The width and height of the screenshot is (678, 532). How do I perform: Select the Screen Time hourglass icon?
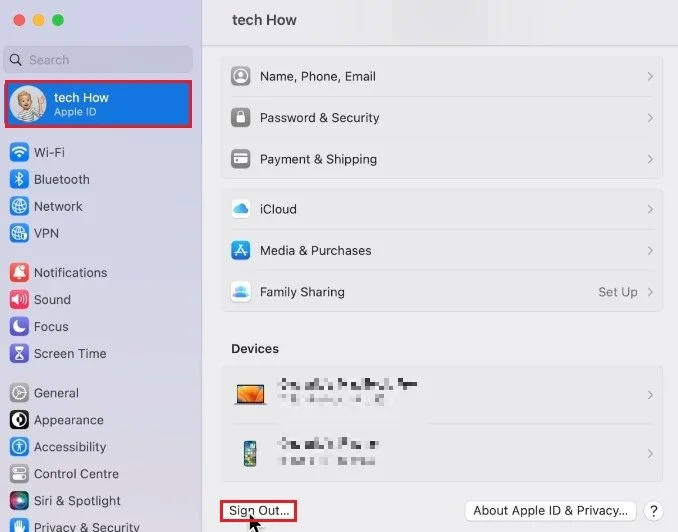tap(19, 353)
